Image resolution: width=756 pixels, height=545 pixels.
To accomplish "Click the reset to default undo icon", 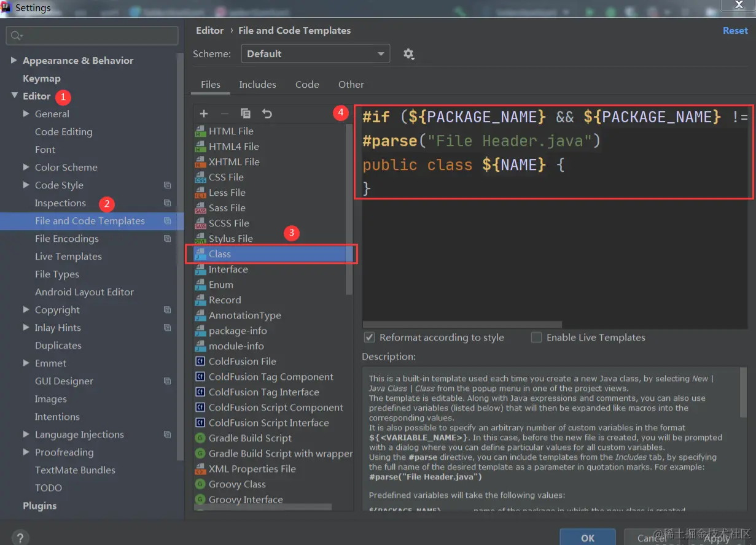I will (x=267, y=114).
